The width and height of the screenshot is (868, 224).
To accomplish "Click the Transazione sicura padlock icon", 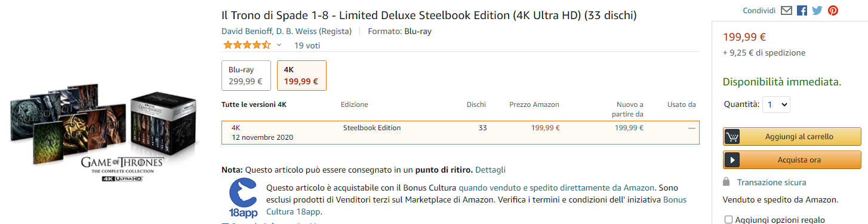I will pyautogui.click(x=726, y=182).
